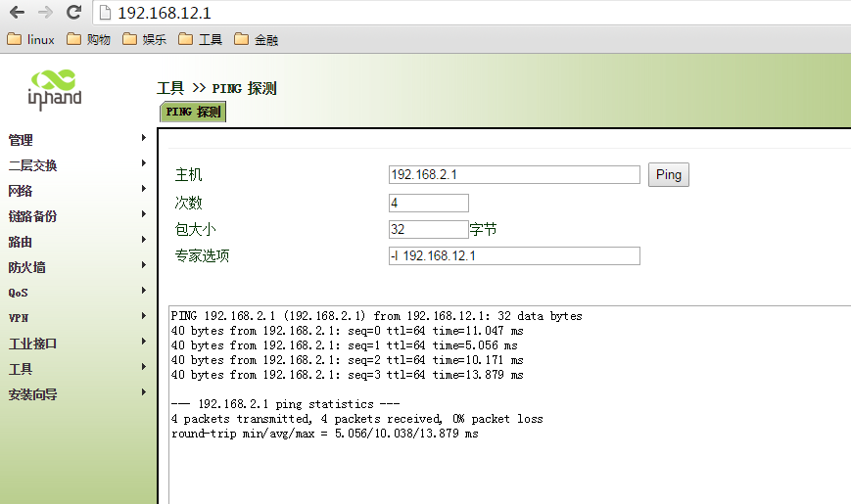Image resolution: width=851 pixels, height=504 pixels.
Task: Click the 次数 count input field
Action: point(428,203)
